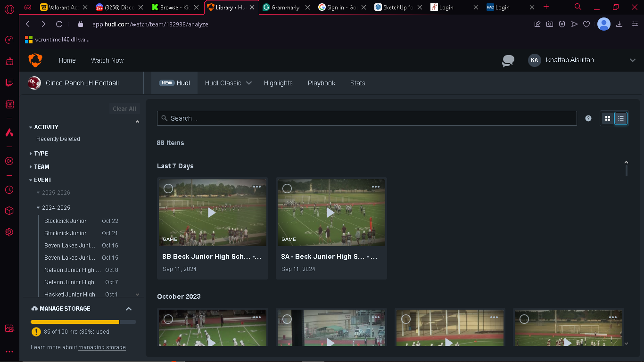644x362 pixels.
Task: Filter by Nelson Junior High Oct 7 event
Action: click(x=81, y=282)
